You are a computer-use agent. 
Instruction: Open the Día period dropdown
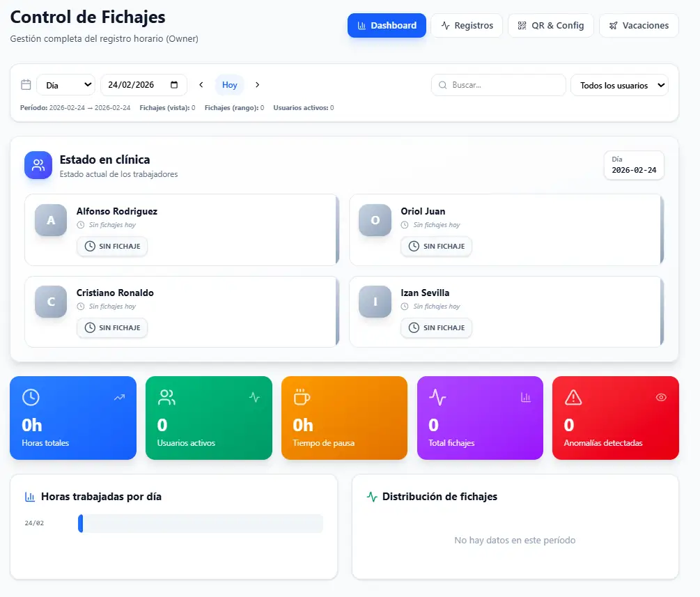66,85
